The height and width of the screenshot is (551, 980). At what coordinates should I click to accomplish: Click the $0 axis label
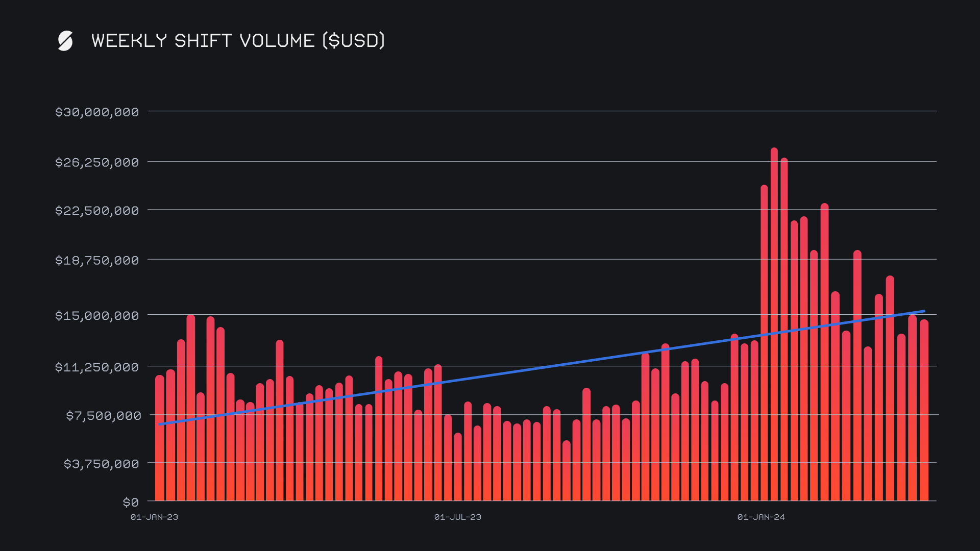131,503
